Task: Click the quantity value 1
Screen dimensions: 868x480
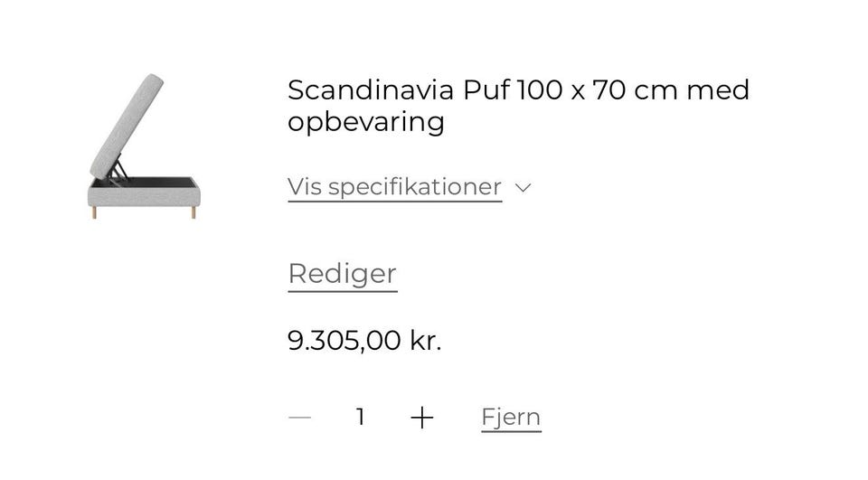Action: click(360, 417)
